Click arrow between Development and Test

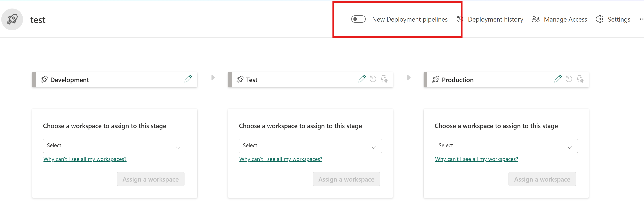(213, 77)
